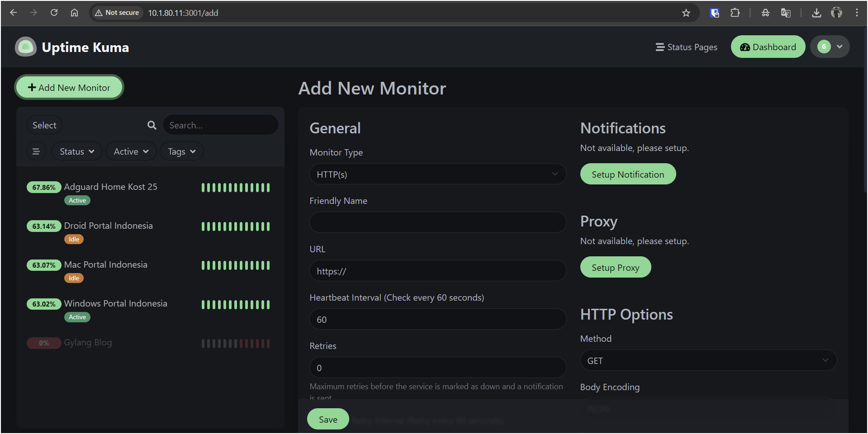
Task: Focus the Friendly Name input
Action: click(438, 222)
